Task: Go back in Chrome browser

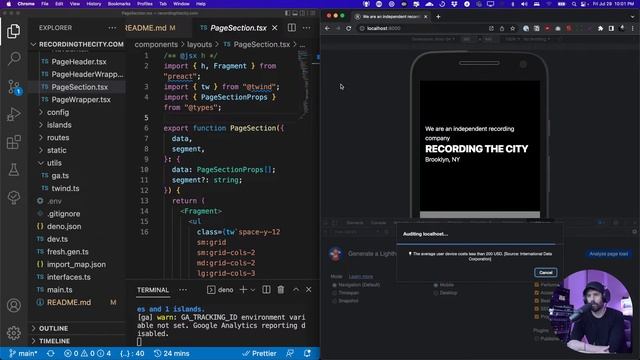Action: (x=327, y=28)
